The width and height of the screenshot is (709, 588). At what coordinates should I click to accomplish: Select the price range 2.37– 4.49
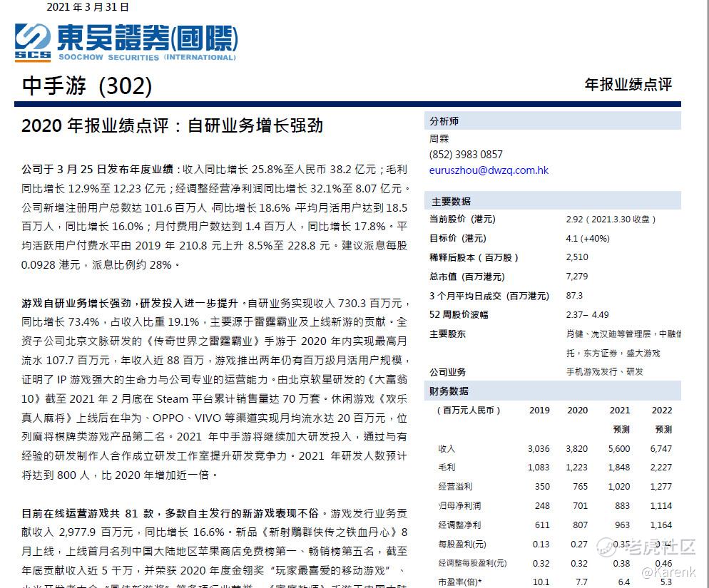coord(587,314)
